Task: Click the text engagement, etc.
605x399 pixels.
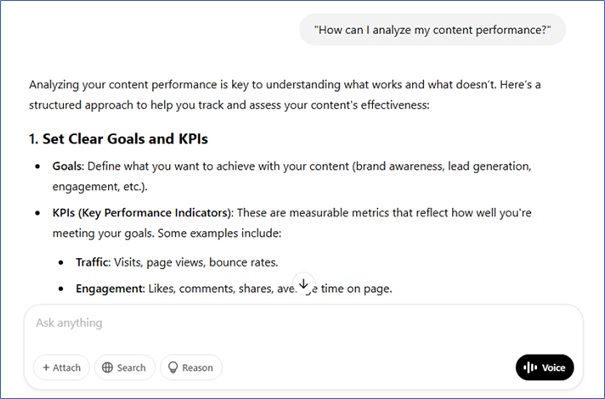Action: pos(100,187)
